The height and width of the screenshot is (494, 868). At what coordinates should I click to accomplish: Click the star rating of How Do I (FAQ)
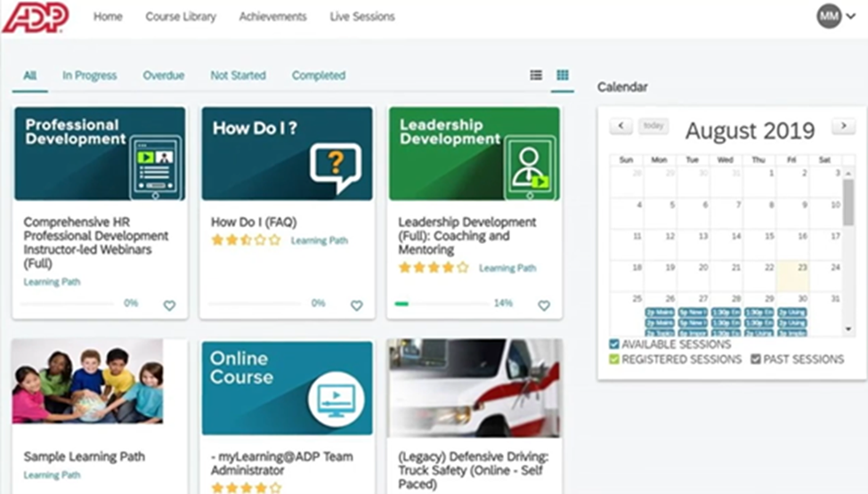(x=247, y=240)
